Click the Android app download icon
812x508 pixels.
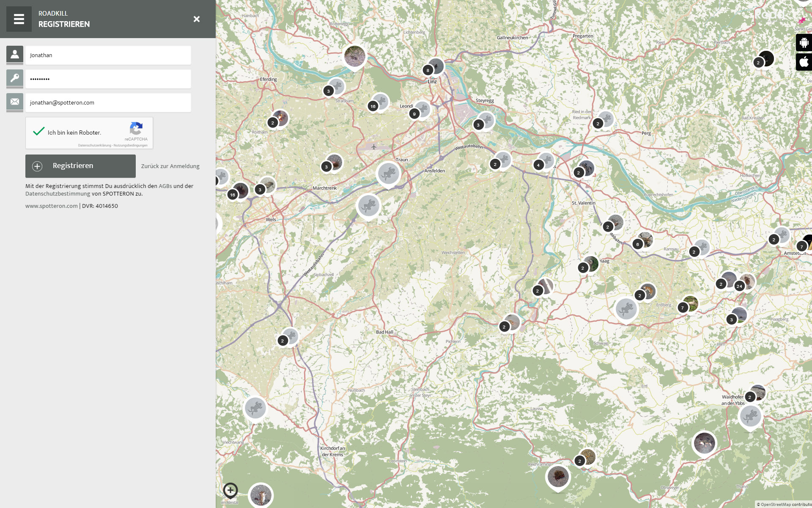pyautogui.click(x=804, y=43)
